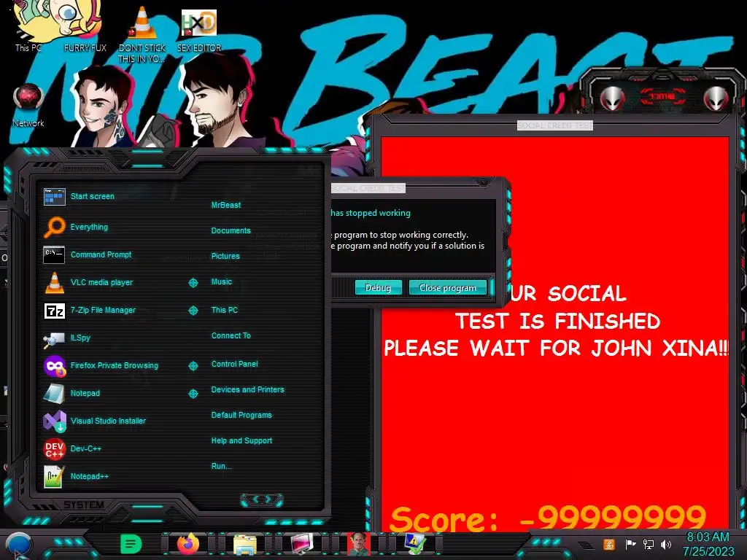Open the Action Center flag tray icon

[x=630, y=544]
